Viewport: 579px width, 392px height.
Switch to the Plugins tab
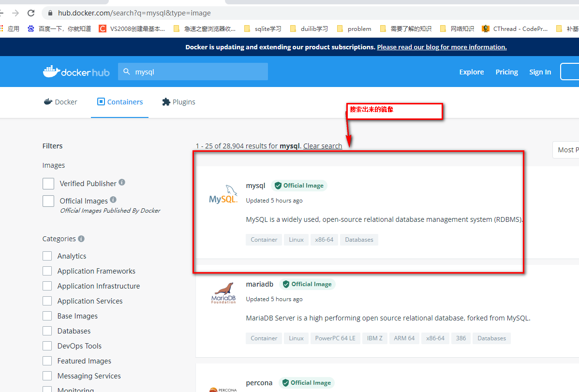[178, 102]
